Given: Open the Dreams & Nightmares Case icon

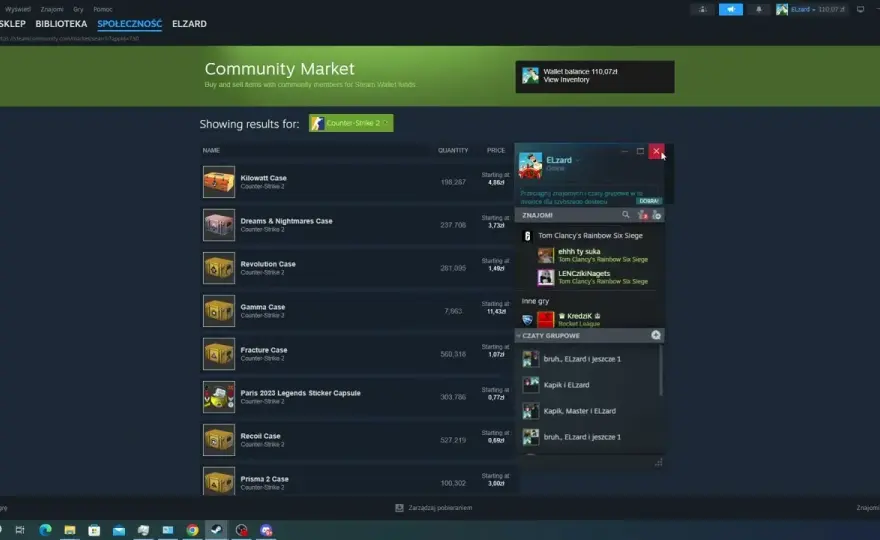Looking at the screenshot, I should pyautogui.click(x=219, y=225).
